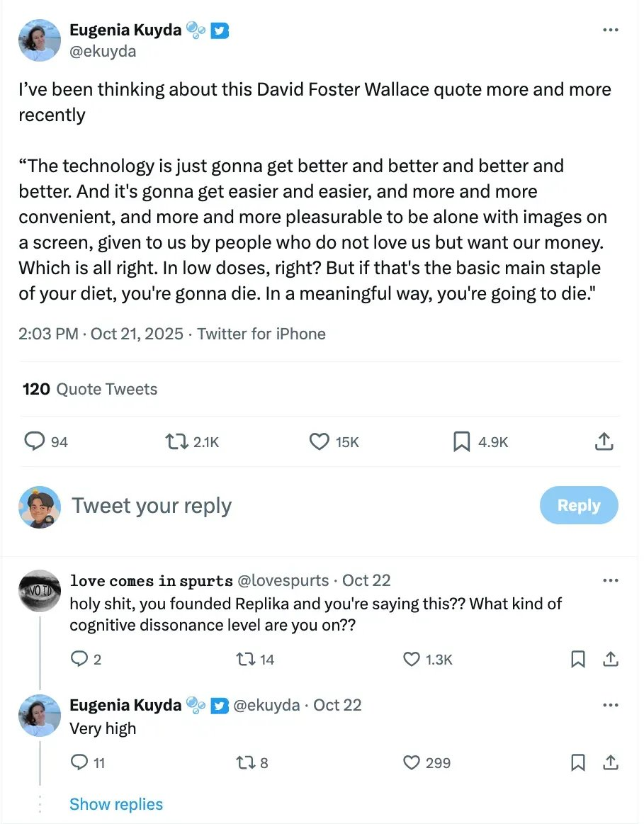The height and width of the screenshot is (824, 644).
Task: Share the "Very high" reply
Action: coord(610,763)
